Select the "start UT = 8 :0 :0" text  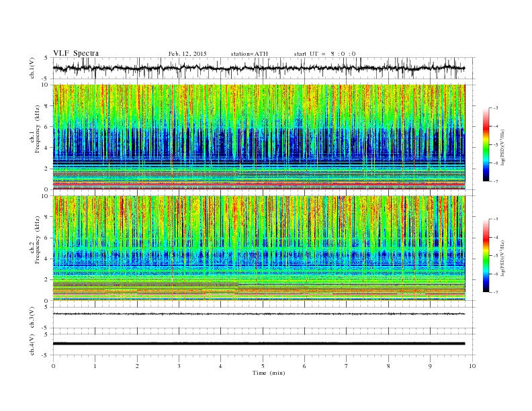324,54
